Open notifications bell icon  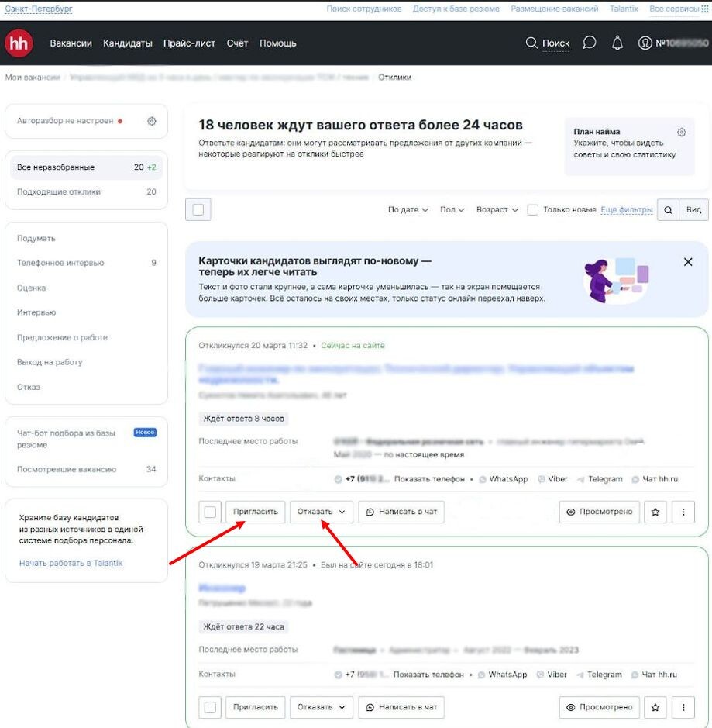pos(617,43)
